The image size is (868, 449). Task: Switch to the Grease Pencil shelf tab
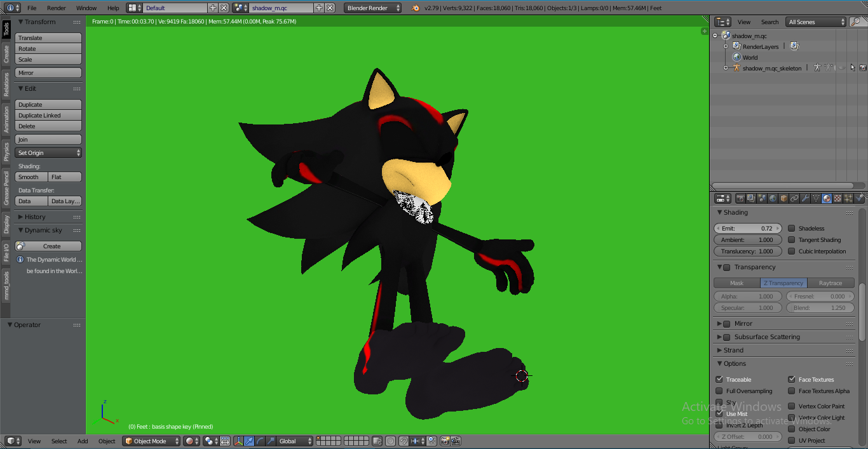[x=6, y=187]
